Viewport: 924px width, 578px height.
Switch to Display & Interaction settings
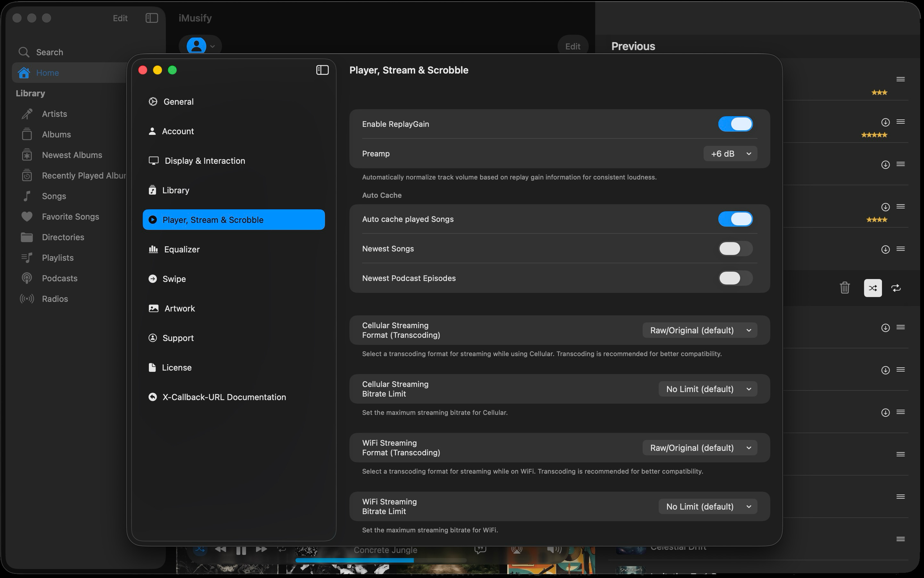click(x=234, y=161)
